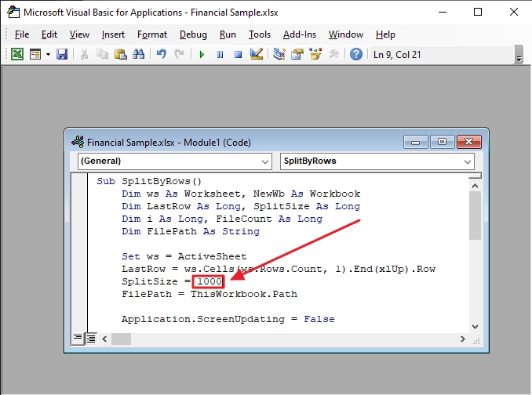Image resolution: width=532 pixels, height=395 pixels.
Task: Minimize the main VBA application window
Action: tap(442, 13)
